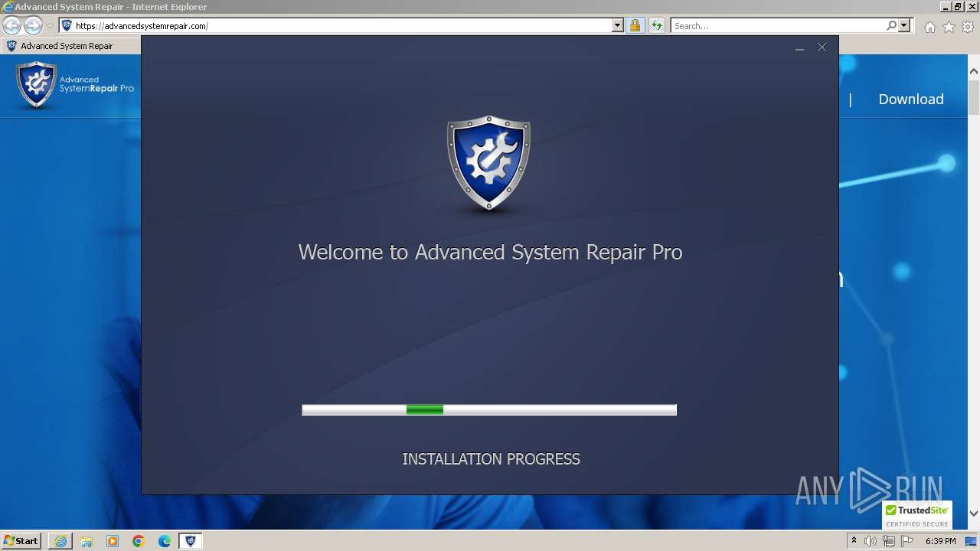
Task: Open the recent pages dropdown arrow
Action: click(x=50, y=26)
